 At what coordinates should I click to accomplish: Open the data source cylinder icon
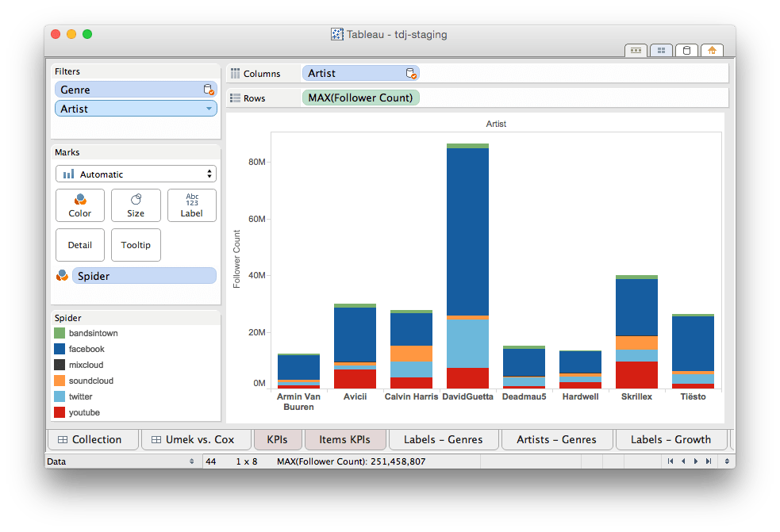[x=686, y=50]
